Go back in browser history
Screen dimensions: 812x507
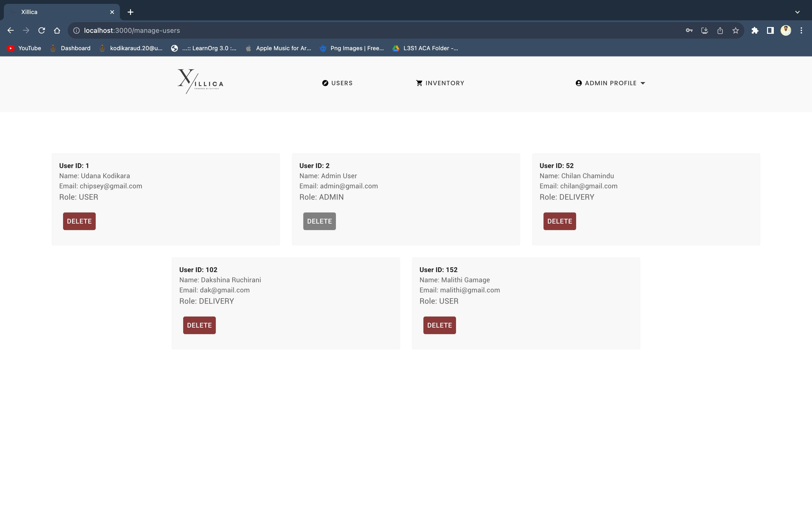pos(11,30)
